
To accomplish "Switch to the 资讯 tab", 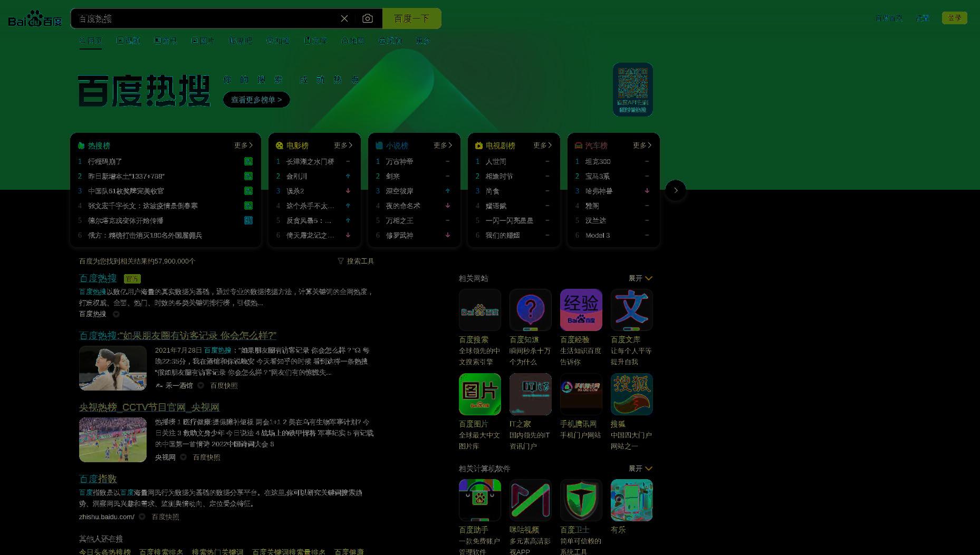I will [166, 41].
